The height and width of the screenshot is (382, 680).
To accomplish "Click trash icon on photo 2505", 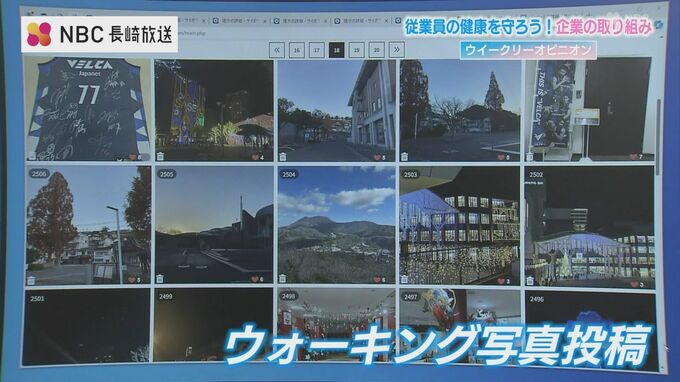I will point(160,278).
